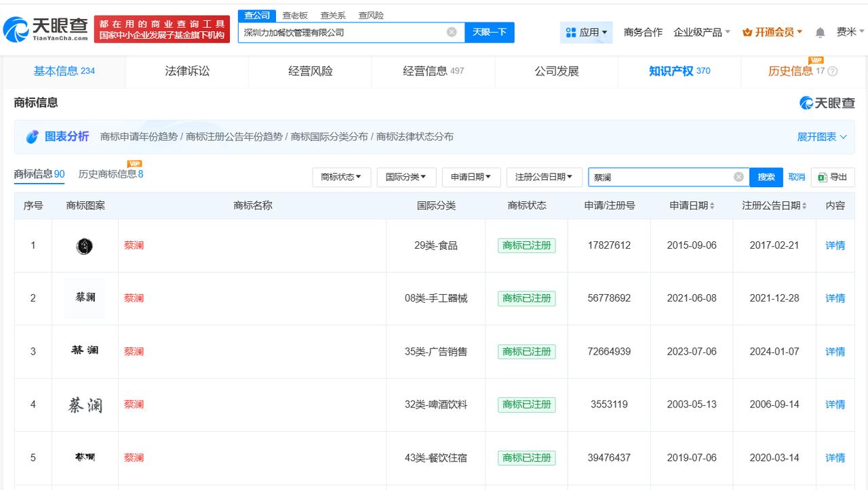Open 详情 for registration 56778692
The image size is (868, 490).
click(835, 298)
